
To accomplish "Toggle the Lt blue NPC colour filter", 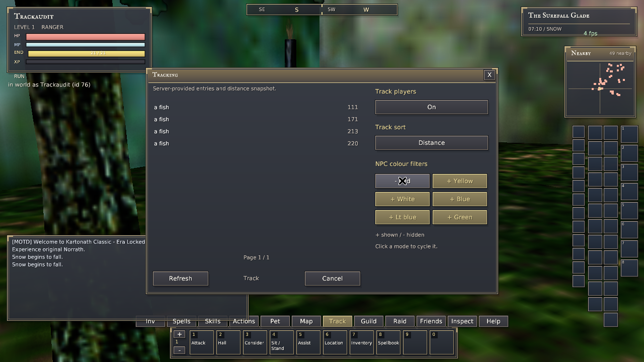I will (403, 217).
